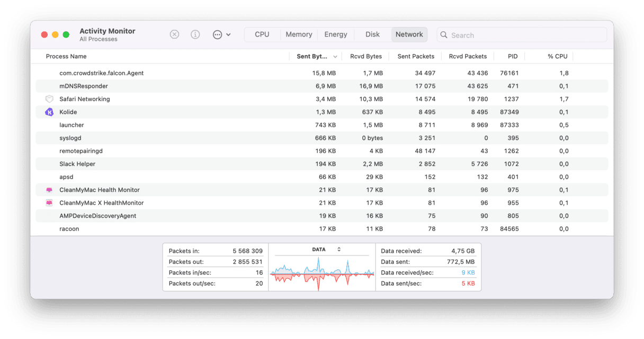Screen dimensions: 644x339
Task: Minimize the Activity Monitor window
Action: coord(55,34)
